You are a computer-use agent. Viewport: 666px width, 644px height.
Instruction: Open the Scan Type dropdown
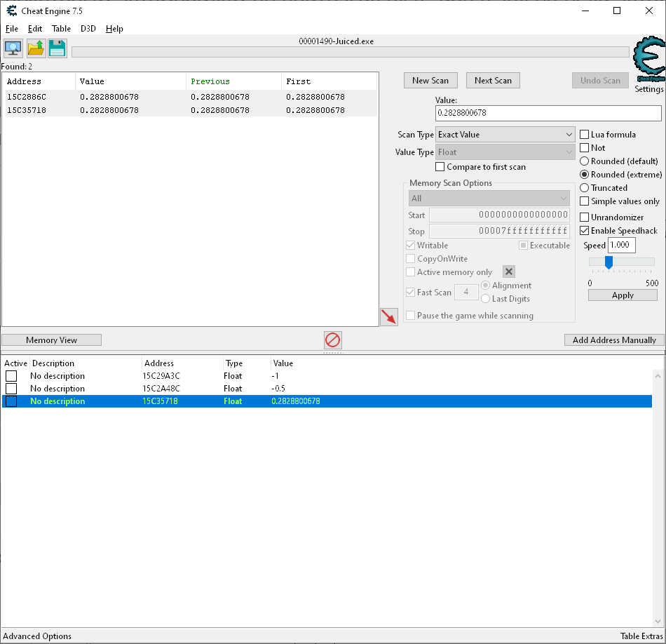[x=505, y=135]
